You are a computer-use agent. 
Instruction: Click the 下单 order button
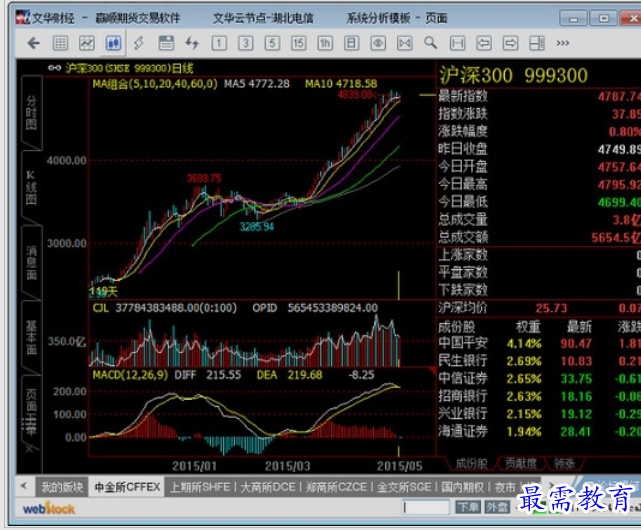click(468, 508)
